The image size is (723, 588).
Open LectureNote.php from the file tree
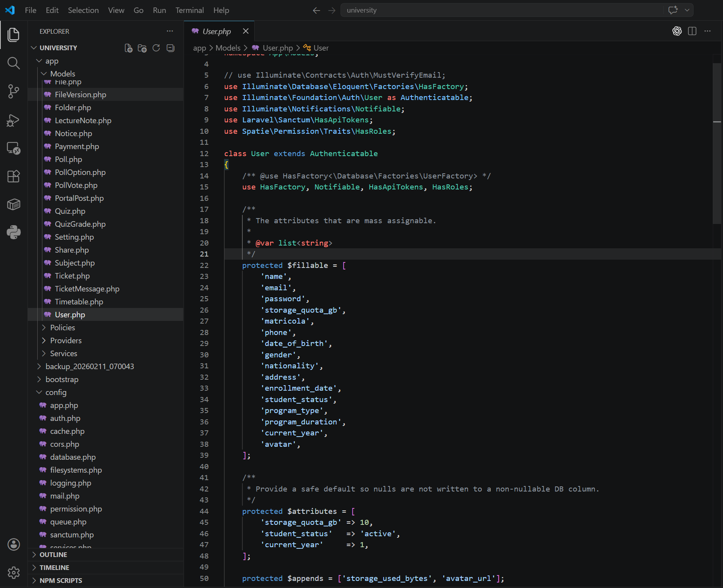click(x=83, y=120)
